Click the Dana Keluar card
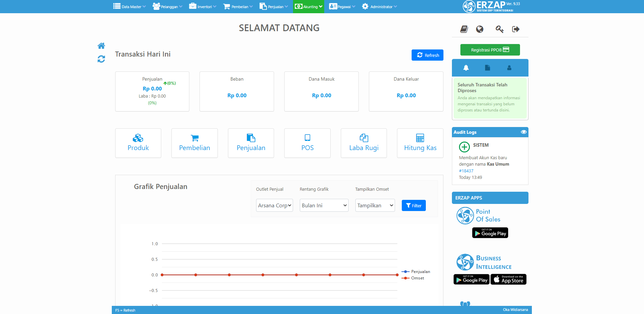 (406, 91)
